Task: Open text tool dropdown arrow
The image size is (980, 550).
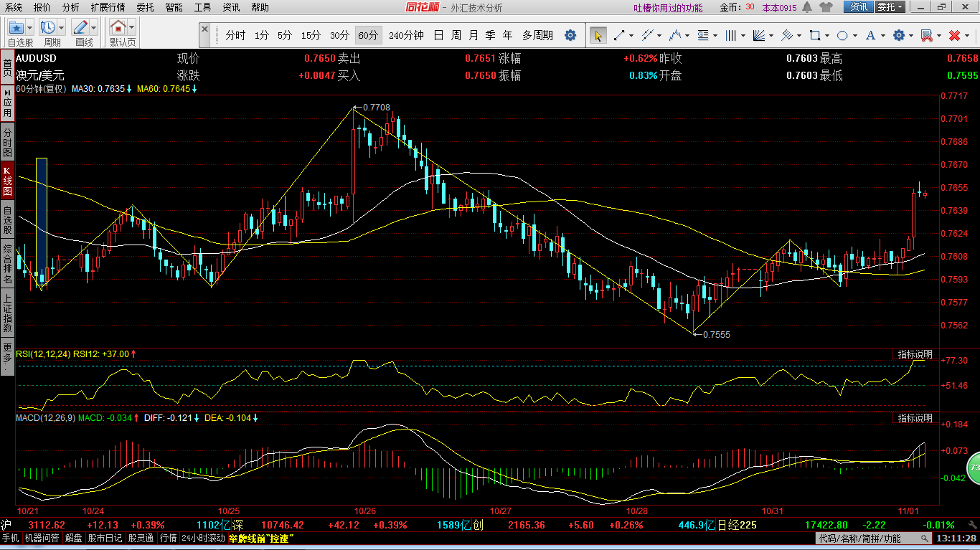Action: [882, 35]
